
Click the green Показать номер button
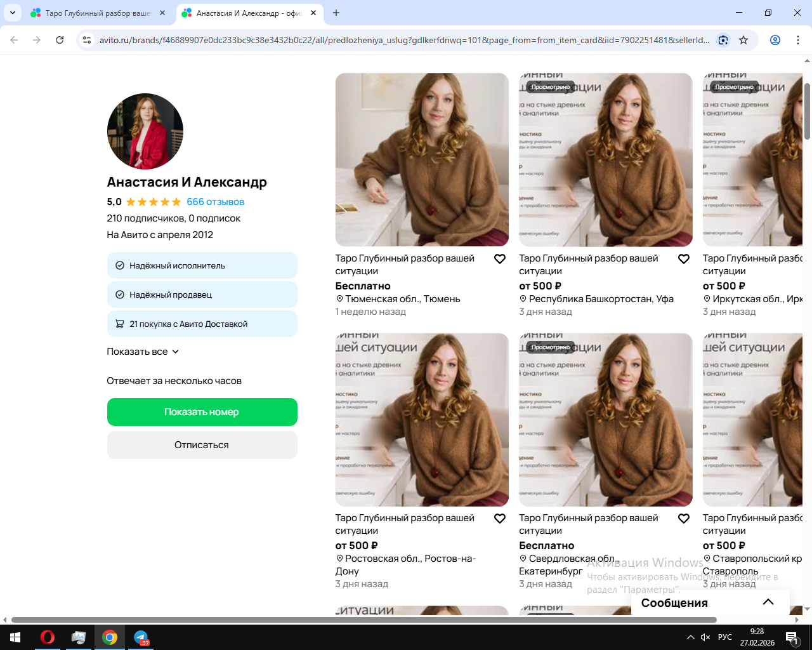point(202,412)
